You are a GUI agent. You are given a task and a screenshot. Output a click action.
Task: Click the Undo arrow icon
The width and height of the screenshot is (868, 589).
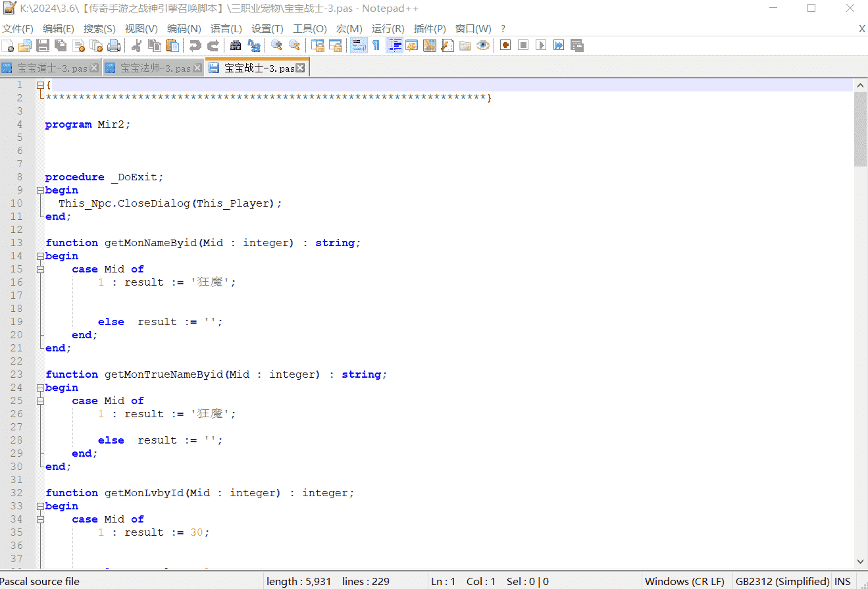[195, 45]
